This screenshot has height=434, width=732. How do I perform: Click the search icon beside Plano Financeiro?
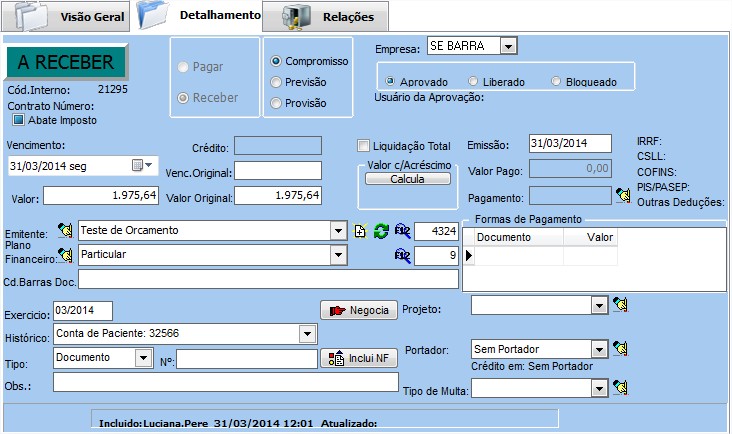coord(66,254)
